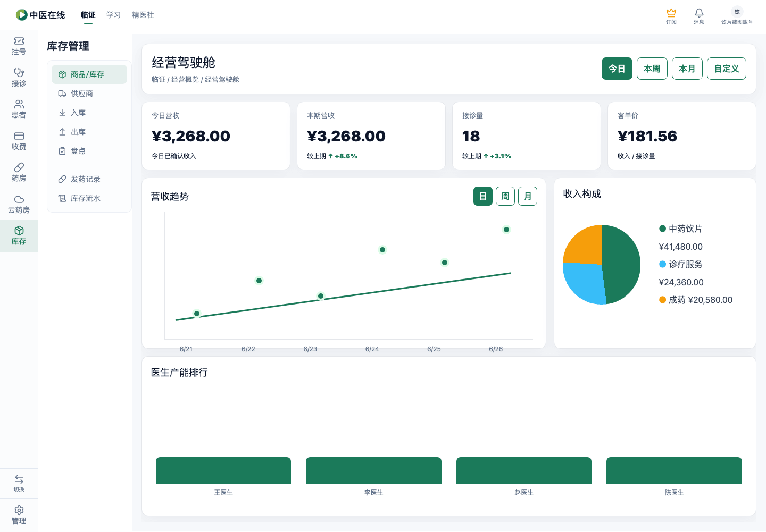Click the 赵医生 productivity bar
766x532 pixels.
[524, 470]
